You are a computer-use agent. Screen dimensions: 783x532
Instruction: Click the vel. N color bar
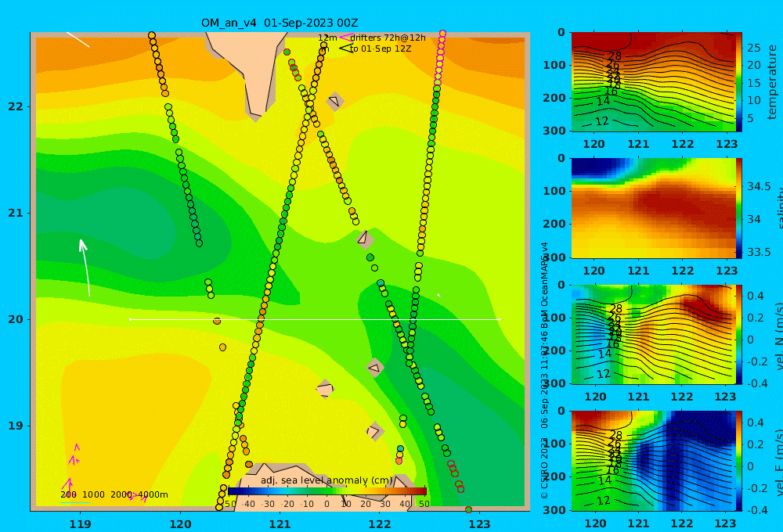(738, 334)
